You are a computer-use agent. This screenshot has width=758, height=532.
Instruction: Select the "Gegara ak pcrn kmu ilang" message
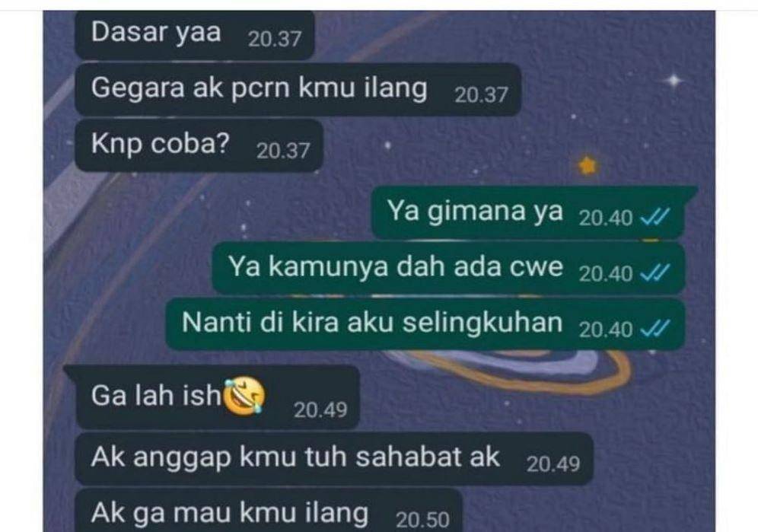298,90
